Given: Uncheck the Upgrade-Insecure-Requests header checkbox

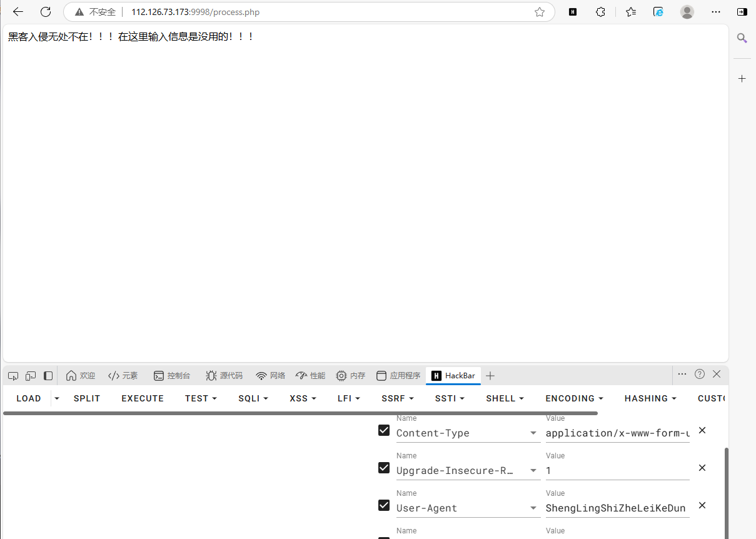Looking at the screenshot, I should point(384,468).
